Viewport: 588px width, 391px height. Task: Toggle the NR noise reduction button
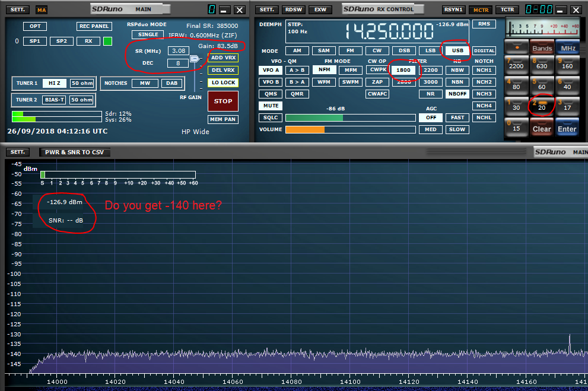(x=431, y=94)
